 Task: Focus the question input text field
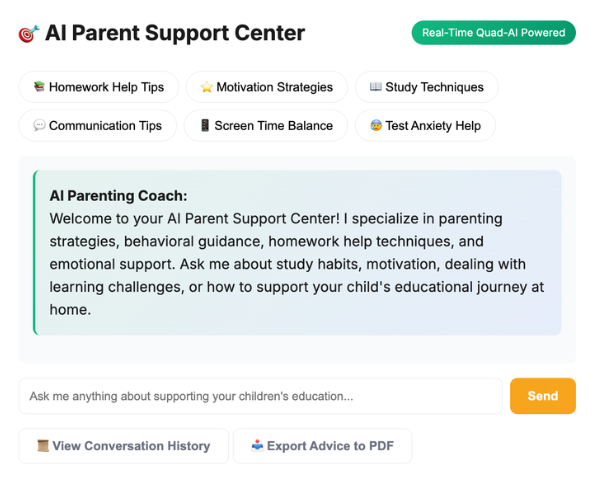(x=260, y=396)
